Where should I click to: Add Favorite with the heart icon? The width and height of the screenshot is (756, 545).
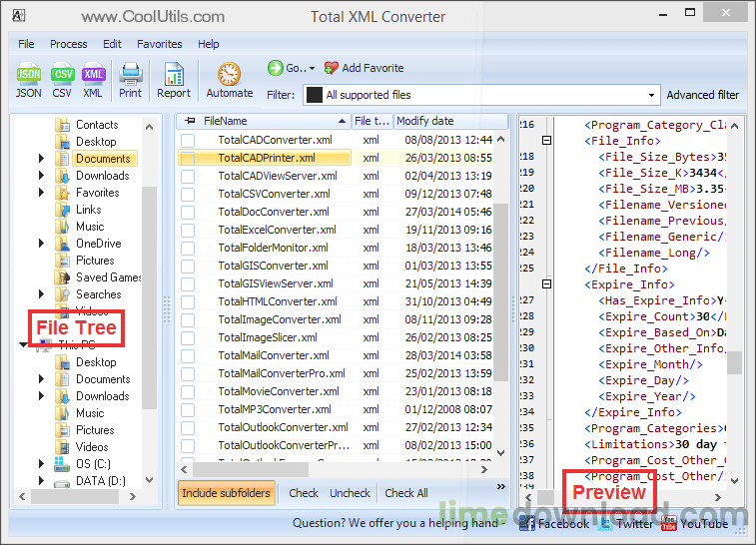click(x=332, y=68)
